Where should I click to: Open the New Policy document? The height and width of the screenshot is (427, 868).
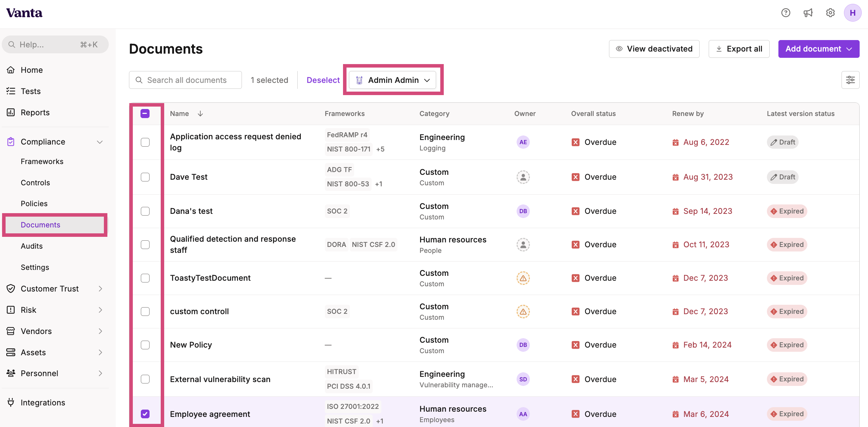pyautogui.click(x=191, y=345)
